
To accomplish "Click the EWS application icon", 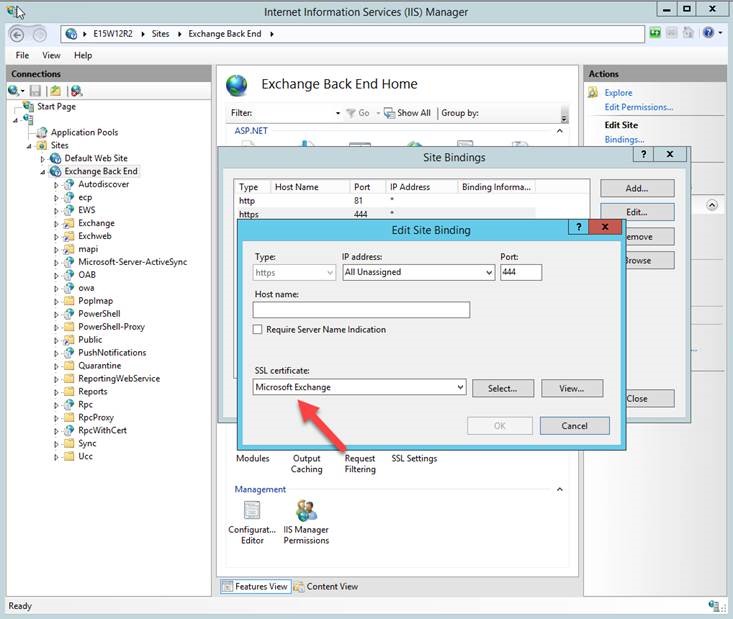I will pos(69,210).
